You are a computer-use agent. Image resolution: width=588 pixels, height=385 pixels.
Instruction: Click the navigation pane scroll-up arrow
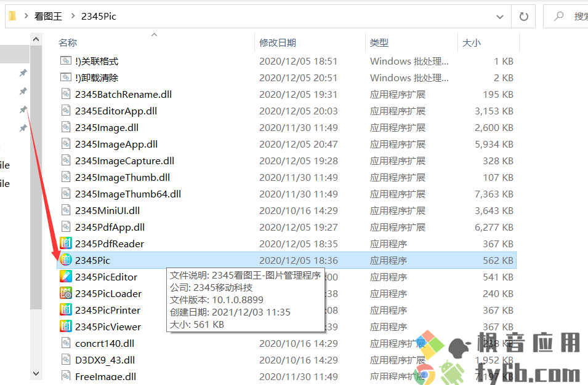click(36, 39)
